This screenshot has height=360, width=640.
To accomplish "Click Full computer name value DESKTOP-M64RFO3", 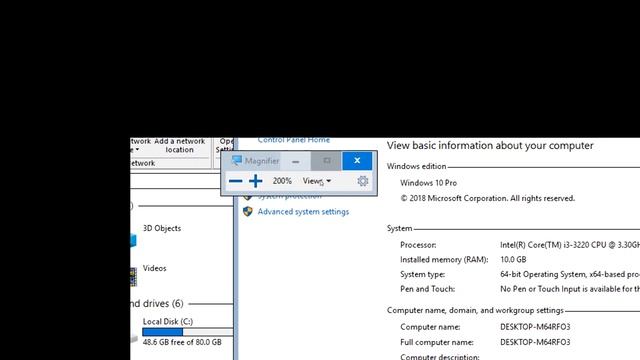I will [535, 342].
